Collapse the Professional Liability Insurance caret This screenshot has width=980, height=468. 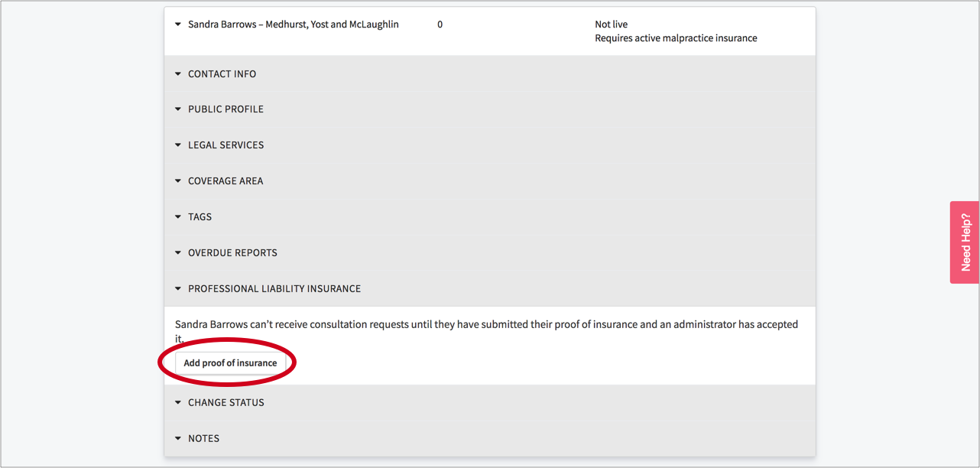point(178,289)
